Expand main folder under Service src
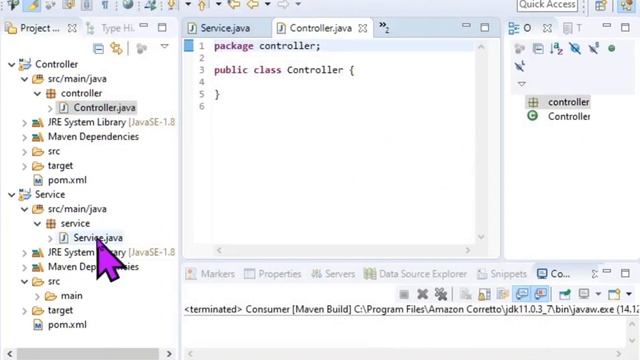The width and height of the screenshot is (640, 360). pyautogui.click(x=37, y=296)
